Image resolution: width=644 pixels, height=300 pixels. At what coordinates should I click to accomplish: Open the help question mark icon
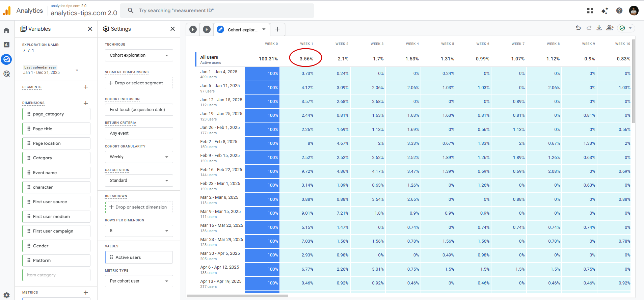pyautogui.click(x=619, y=11)
